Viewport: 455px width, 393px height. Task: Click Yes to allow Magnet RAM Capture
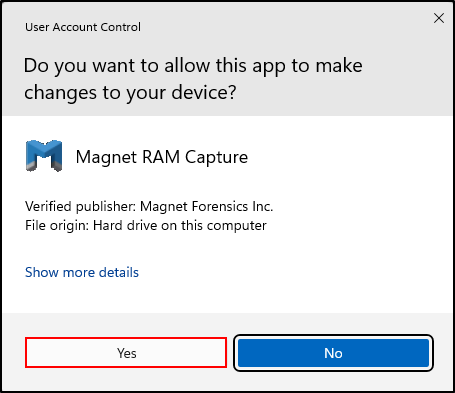[126, 353]
